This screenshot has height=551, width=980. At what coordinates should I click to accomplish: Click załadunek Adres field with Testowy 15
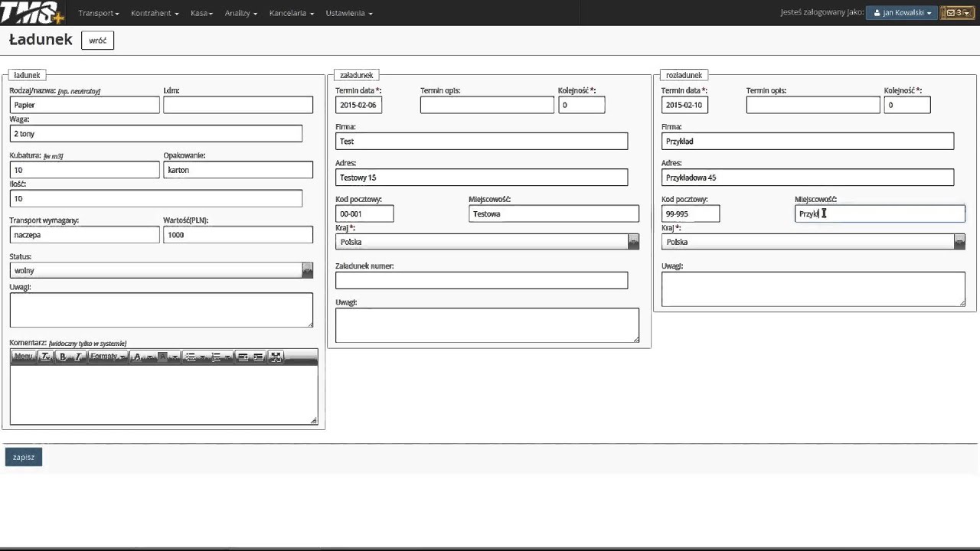coord(482,178)
